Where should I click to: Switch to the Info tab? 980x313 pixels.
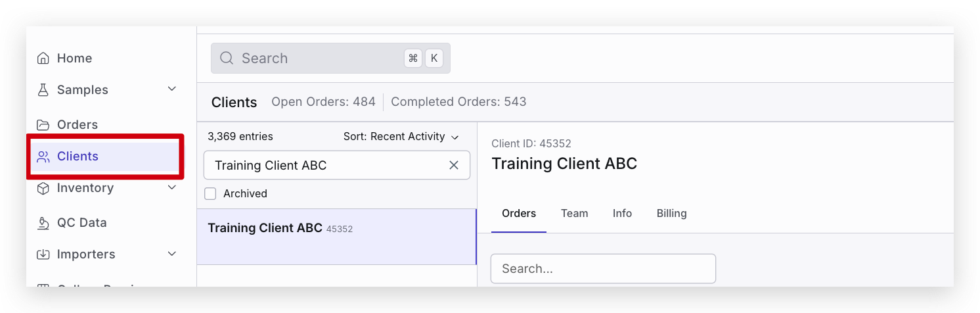point(622,213)
